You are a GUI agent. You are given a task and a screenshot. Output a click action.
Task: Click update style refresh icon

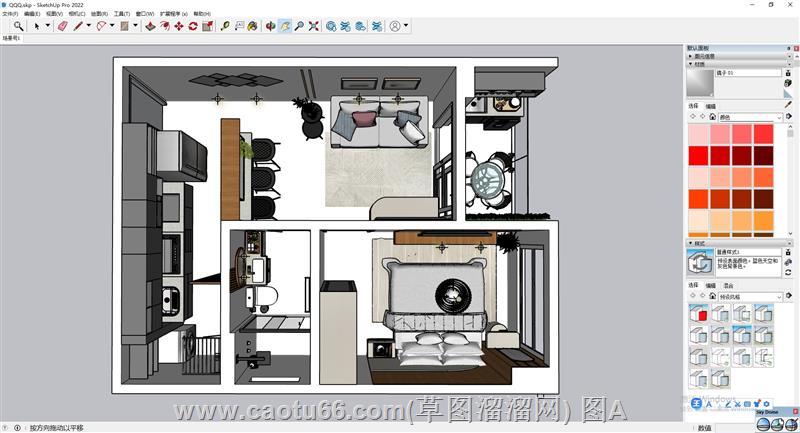788,273
